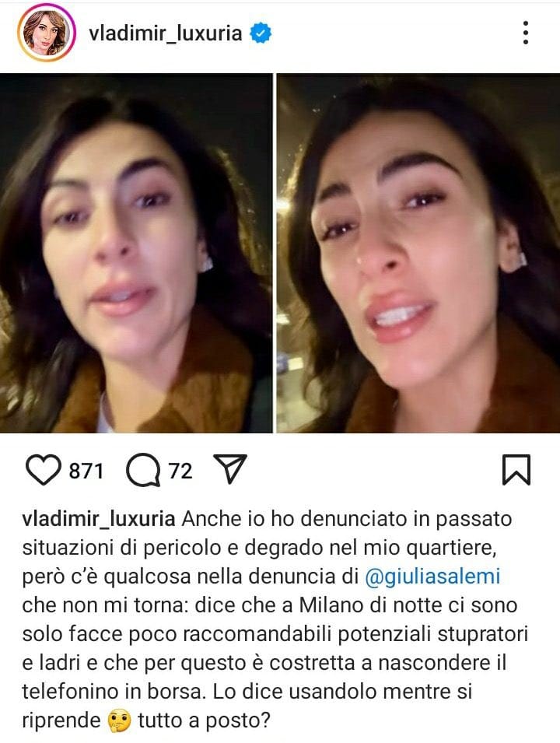
Task: Tap the left video frame image
Action: click(136, 253)
